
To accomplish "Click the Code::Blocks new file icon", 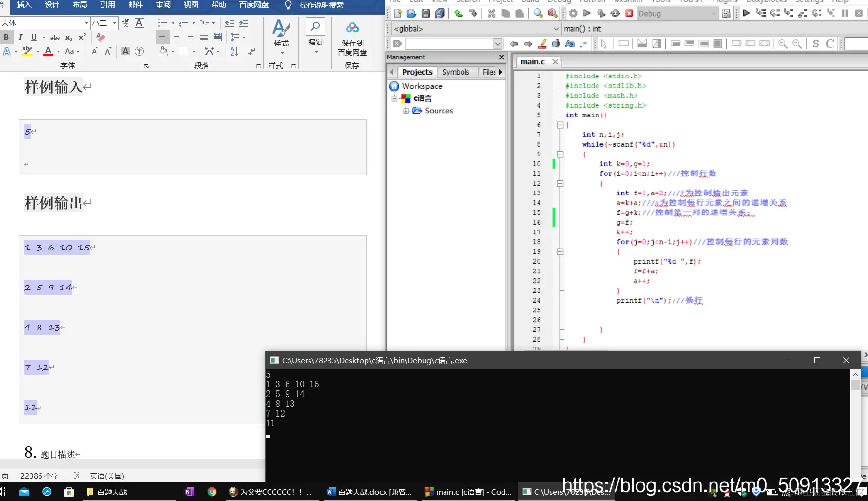I will [x=398, y=13].
